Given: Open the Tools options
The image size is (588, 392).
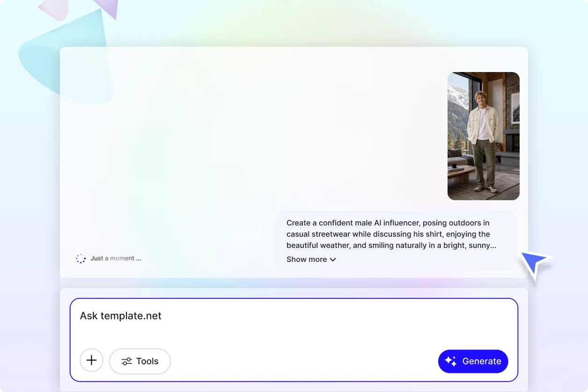Looking at the screenshot, I should 140,361.
